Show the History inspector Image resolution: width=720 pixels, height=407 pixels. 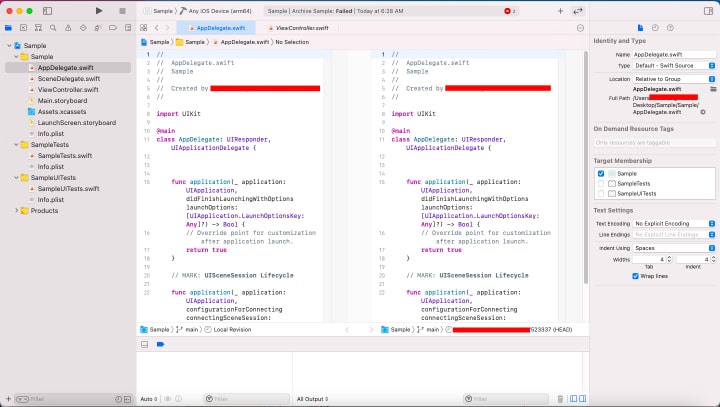coord(655,28)
